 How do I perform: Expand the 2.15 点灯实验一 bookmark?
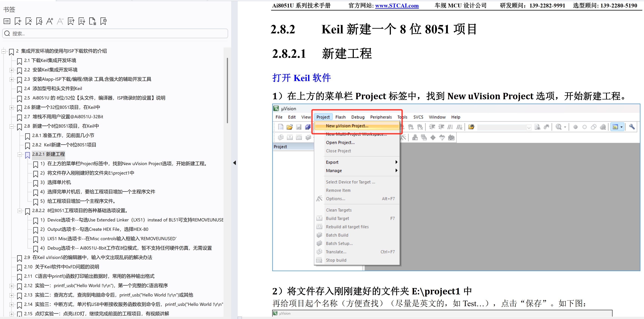pyautogui.click(x=11, y=314)
